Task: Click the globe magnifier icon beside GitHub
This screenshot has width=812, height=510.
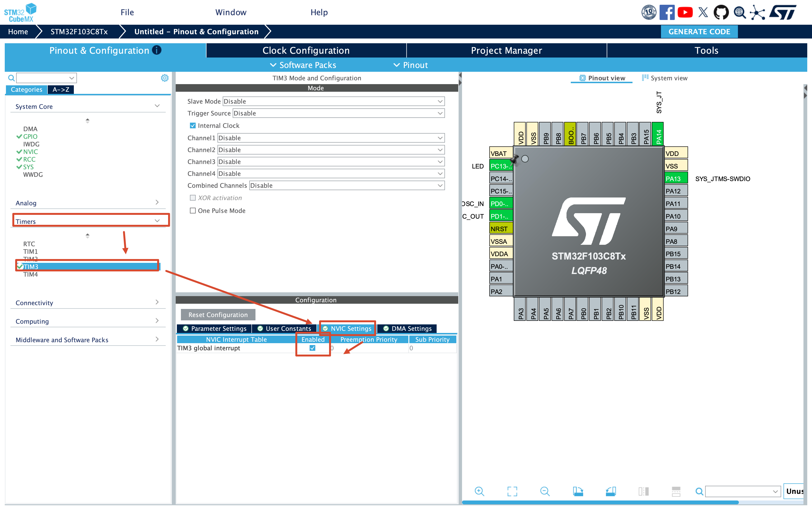Action: [740, 13]
